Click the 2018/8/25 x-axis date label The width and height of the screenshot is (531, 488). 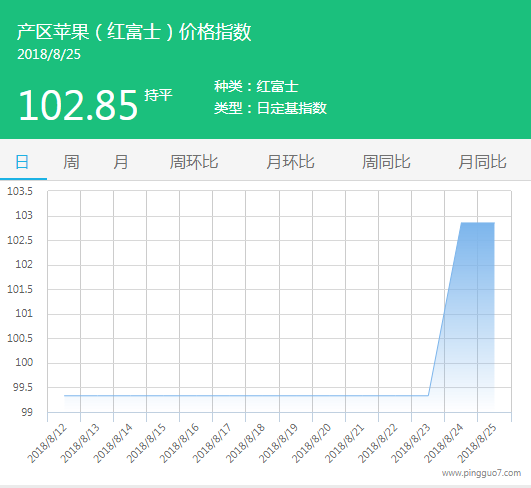(477, 443)
